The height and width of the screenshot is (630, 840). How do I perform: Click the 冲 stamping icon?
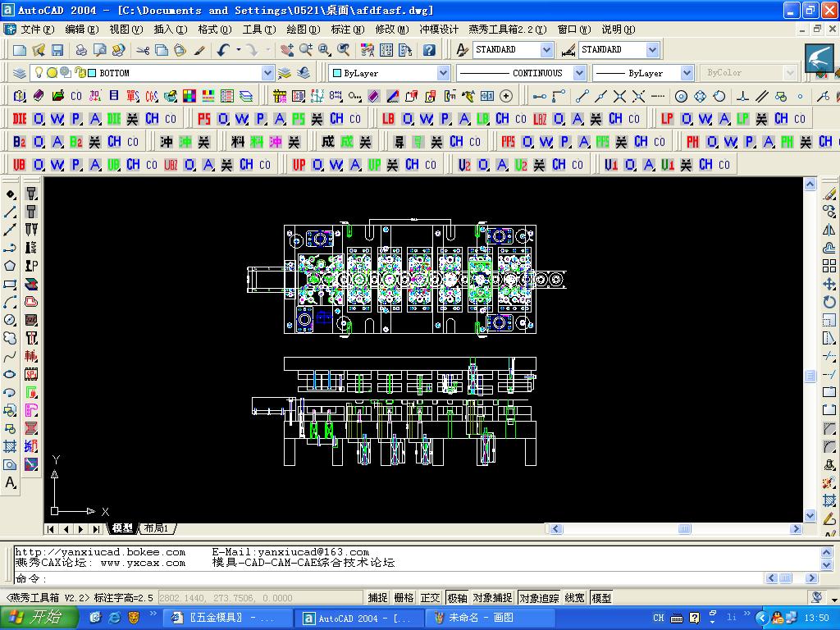pyautogui.click(x=167, y=142)
